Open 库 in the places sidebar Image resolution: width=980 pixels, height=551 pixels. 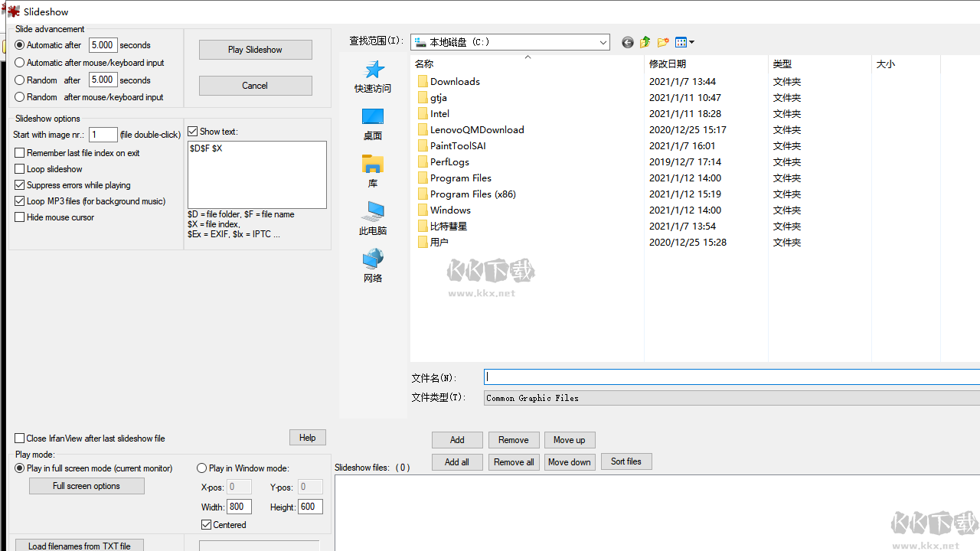[x=373, y=171]
